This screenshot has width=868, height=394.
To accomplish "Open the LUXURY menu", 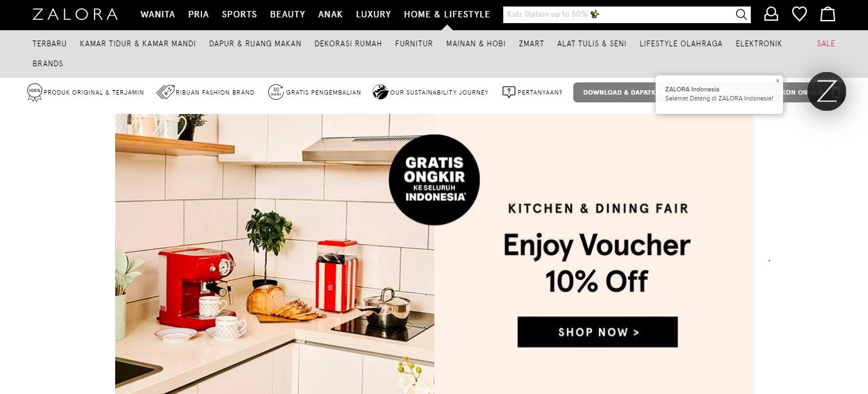I will (373, 14).
